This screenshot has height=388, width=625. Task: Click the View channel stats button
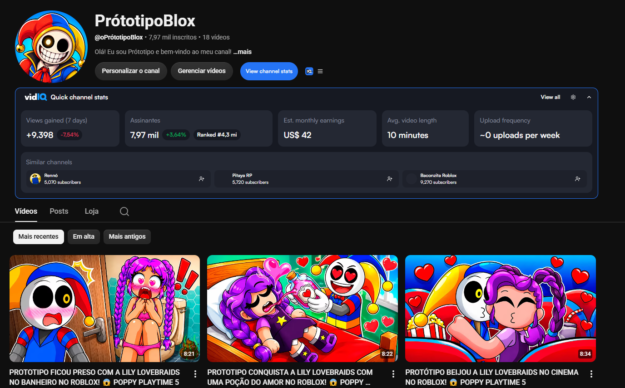[x=269, y=71]
